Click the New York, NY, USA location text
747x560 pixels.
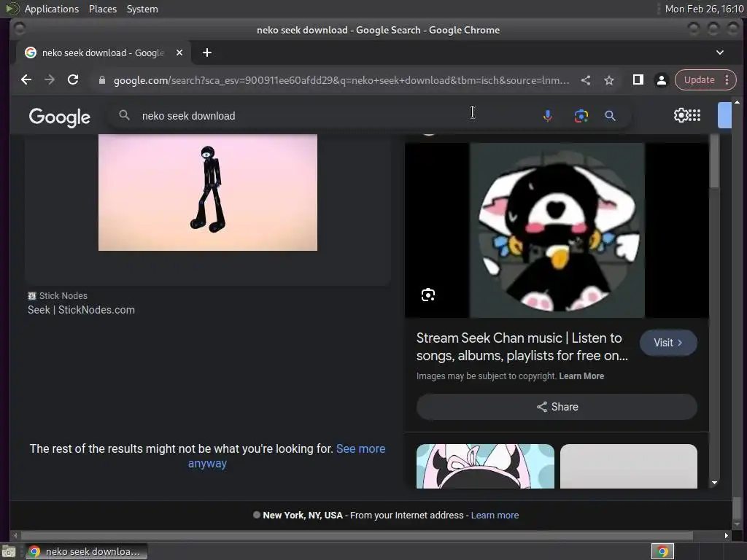point(303,516)
